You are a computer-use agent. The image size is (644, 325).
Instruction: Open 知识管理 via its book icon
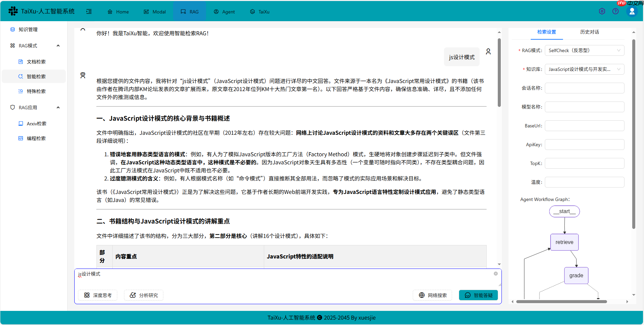(13, 29)
